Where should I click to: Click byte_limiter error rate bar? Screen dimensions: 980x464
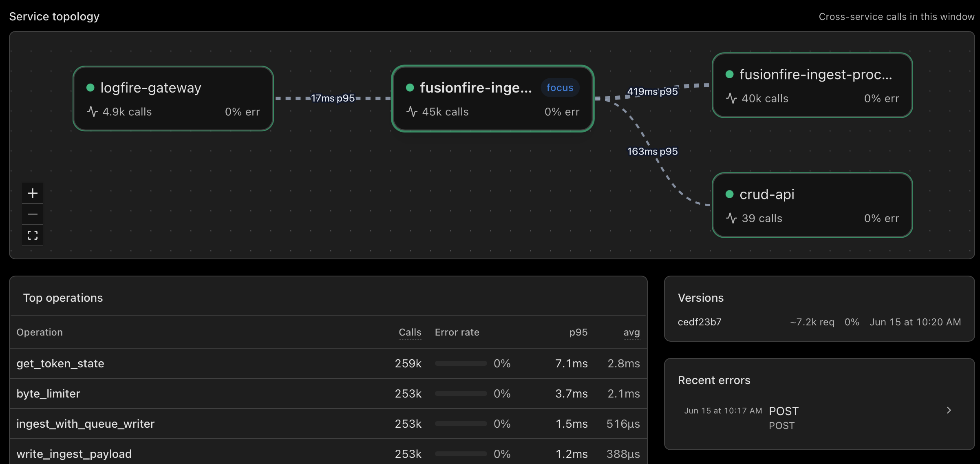(x=461, y=393)
